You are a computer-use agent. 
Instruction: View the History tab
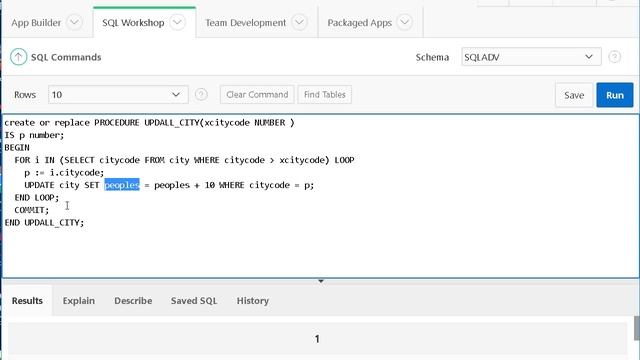253,301
